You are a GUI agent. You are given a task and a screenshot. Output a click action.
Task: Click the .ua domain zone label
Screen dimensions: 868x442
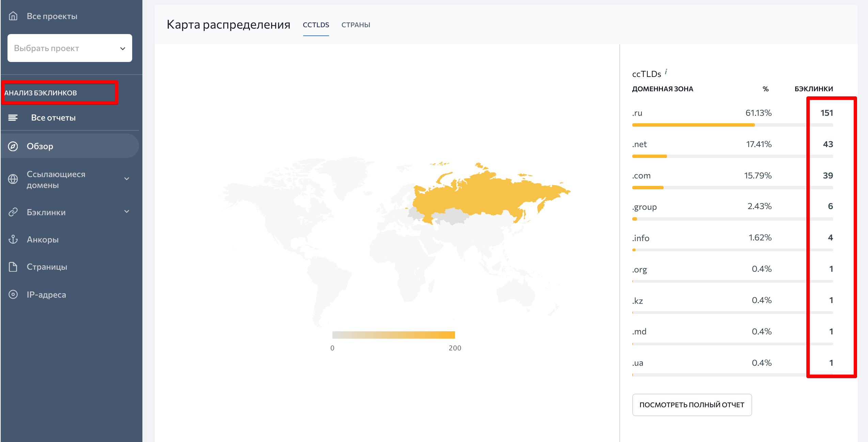pos(638,363)
